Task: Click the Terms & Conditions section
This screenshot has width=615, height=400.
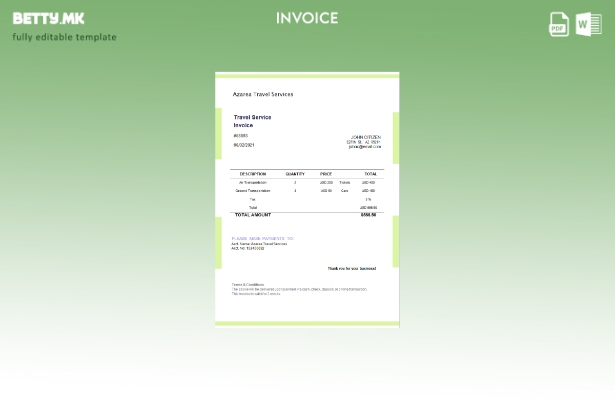Action: [248, 284]
